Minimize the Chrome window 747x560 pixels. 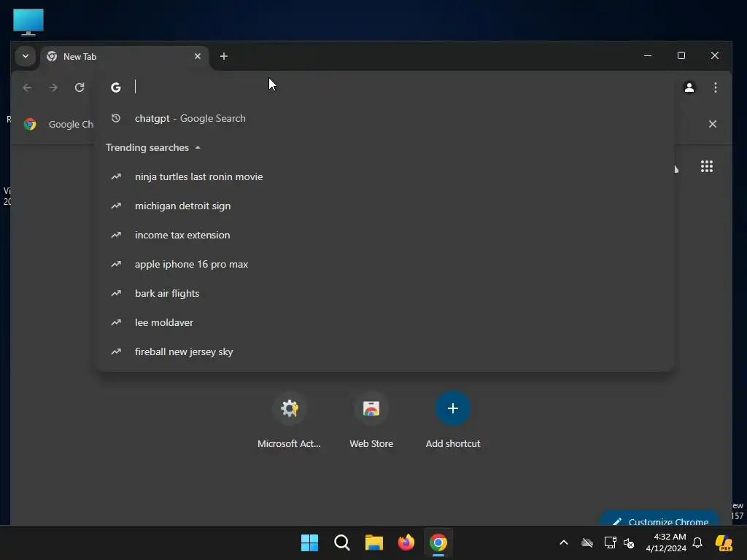648,55
